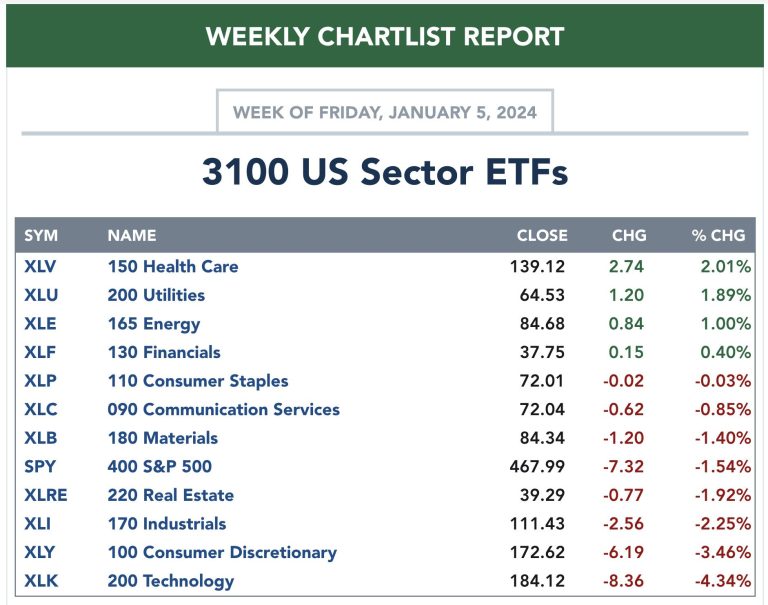Select the 200 Utilities row name
This screenshot has width=768, height=605.
tap(156, 295)
